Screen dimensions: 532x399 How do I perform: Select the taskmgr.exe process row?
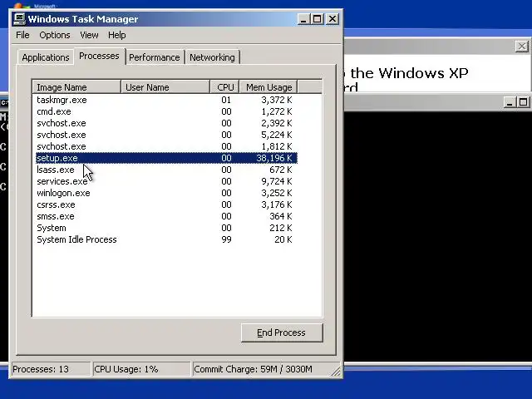(x=166, y=100)
